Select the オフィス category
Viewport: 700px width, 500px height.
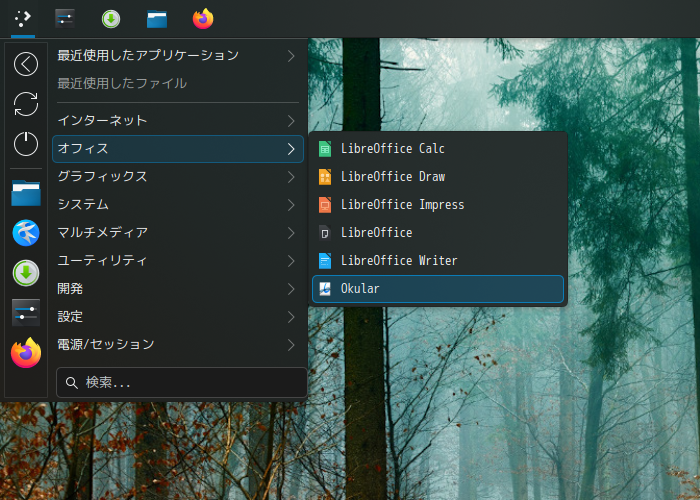point(178,149)
